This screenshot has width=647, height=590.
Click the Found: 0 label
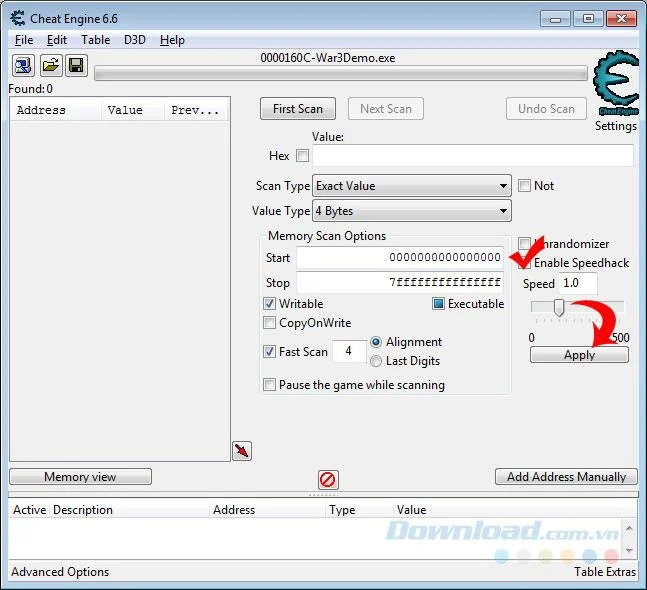click(31, 89)
